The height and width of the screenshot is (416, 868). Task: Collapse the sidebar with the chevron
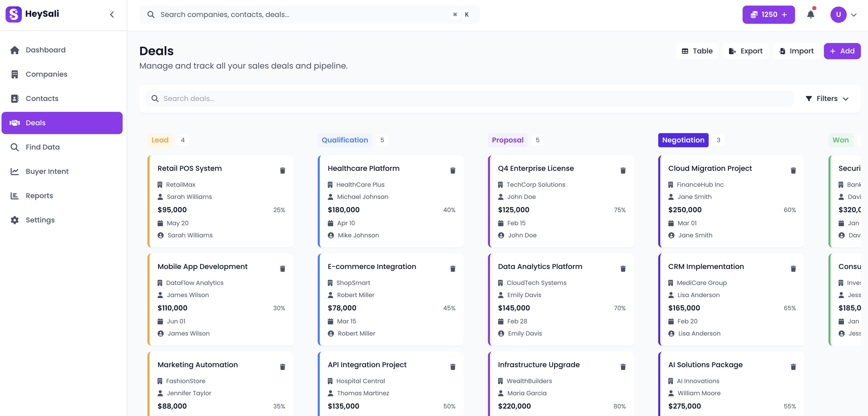click(x=112, y=14)
